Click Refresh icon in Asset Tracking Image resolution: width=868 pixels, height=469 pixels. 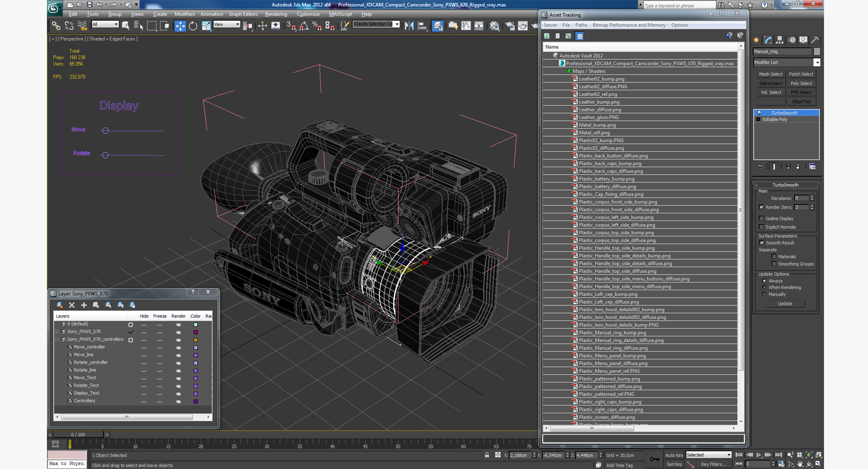tap(547, 36)
